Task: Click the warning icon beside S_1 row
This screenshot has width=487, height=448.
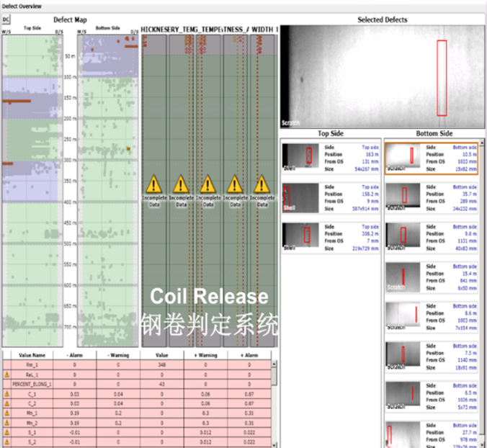Action: click(x=6, y=431)
